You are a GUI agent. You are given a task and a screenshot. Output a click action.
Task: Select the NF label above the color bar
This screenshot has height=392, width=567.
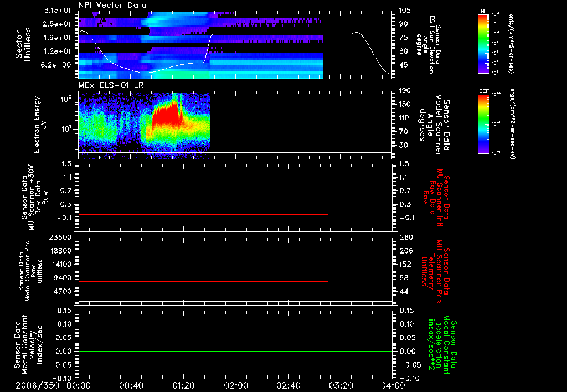(483, 11)
